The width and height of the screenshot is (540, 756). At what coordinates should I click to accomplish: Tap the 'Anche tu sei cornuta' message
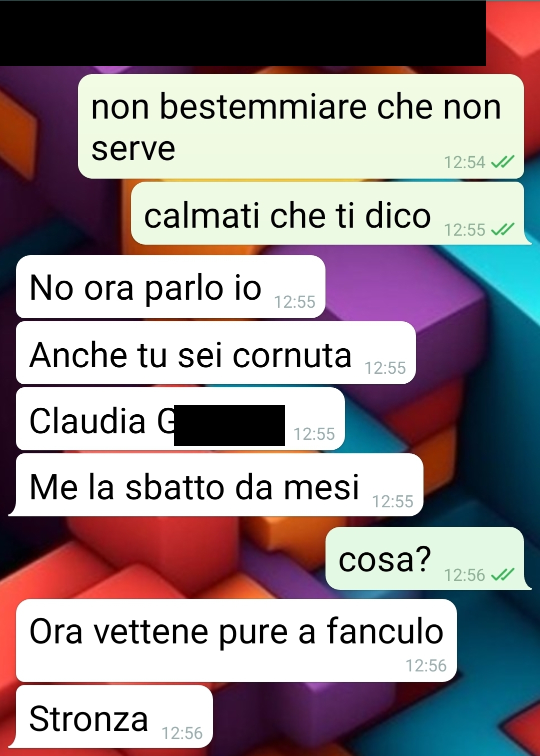pyautogui.click(x=215, y=353)
